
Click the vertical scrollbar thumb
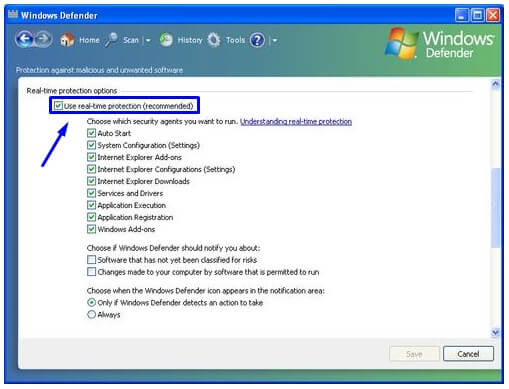(496, 208)
